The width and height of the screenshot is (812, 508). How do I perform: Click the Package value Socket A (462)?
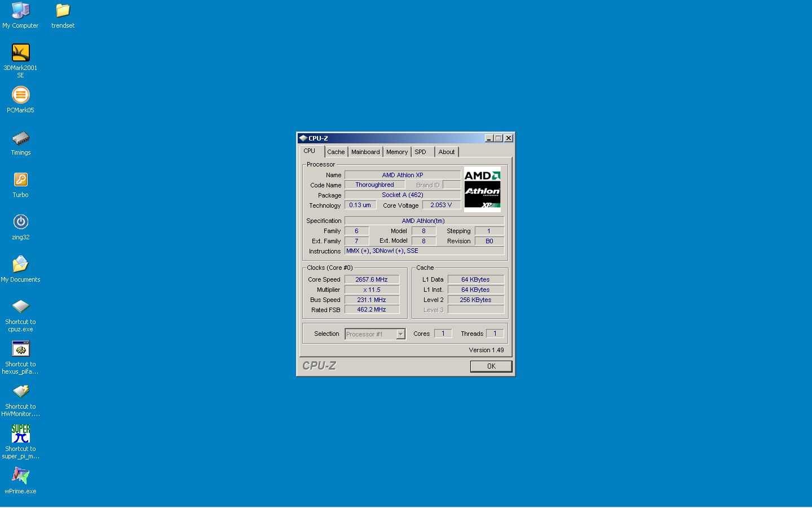(403, 195)
